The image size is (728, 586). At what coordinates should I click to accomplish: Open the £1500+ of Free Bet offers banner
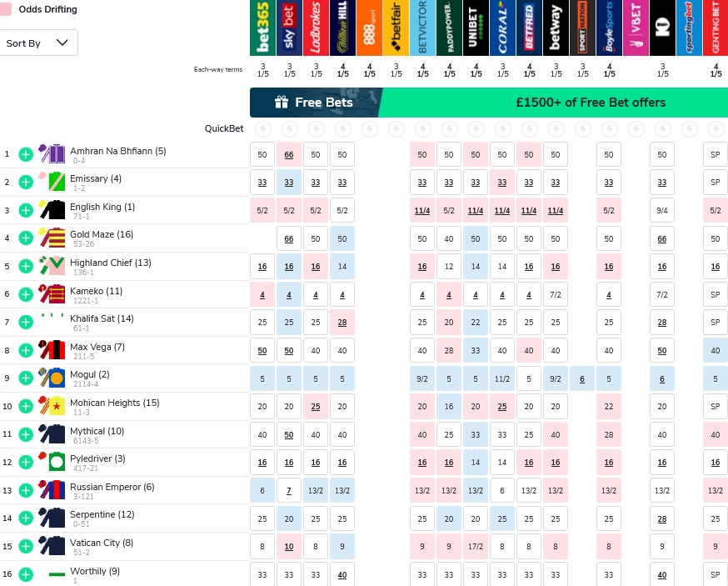pyautogui.click(x=590, y=103)
